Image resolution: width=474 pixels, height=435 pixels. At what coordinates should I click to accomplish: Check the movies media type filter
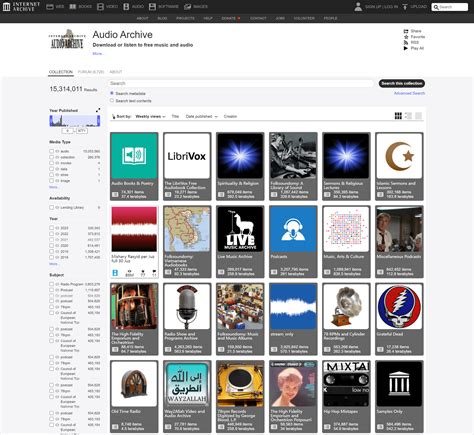[x=51, y=163]
